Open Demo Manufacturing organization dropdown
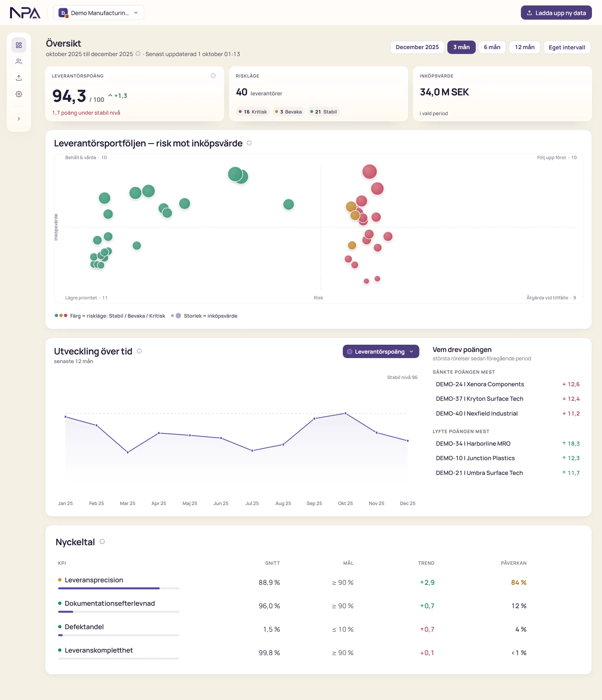This screenshot has width=602, height=700. point(99,13)
